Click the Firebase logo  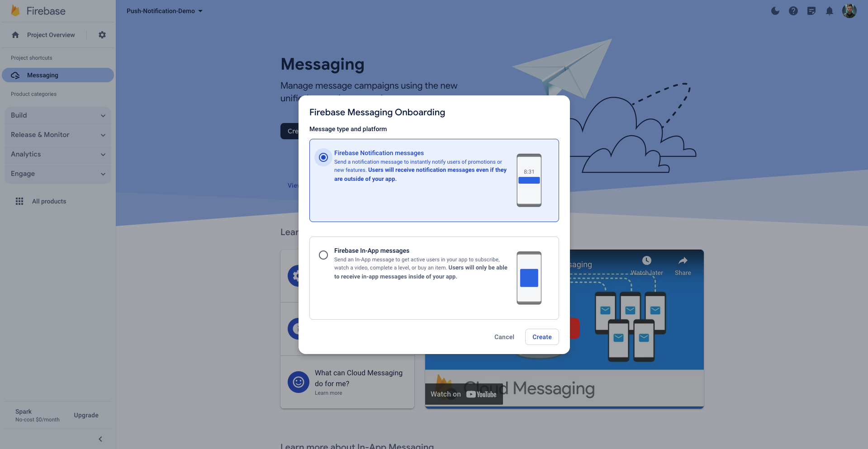[38, 11]
